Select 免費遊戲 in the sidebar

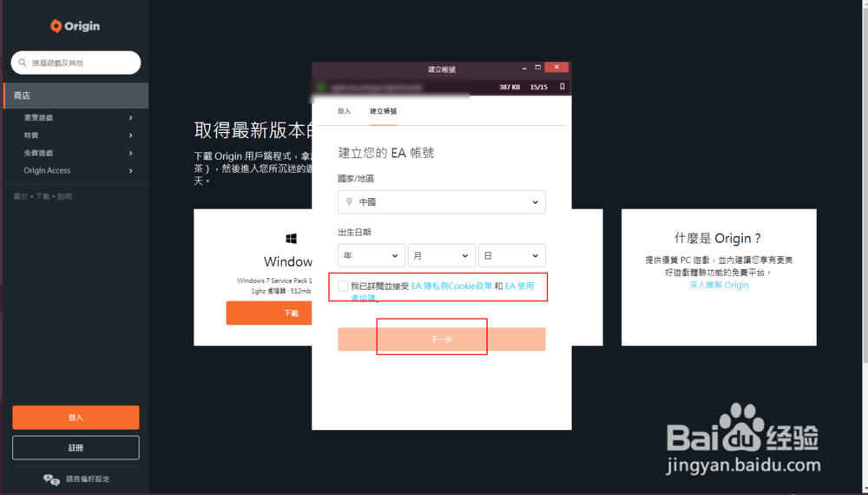click(x=38, y=153)
